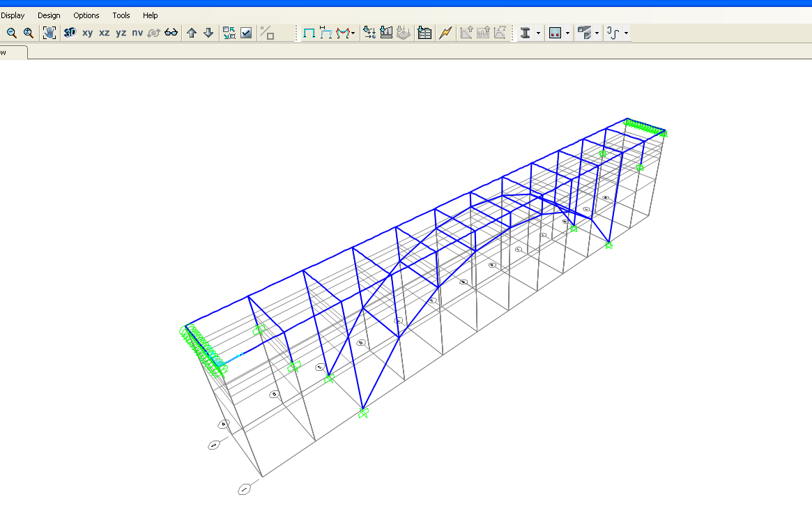This screenshot has width=812, height=527.
Task: Move down in list with down arrow
Action: 208,33
